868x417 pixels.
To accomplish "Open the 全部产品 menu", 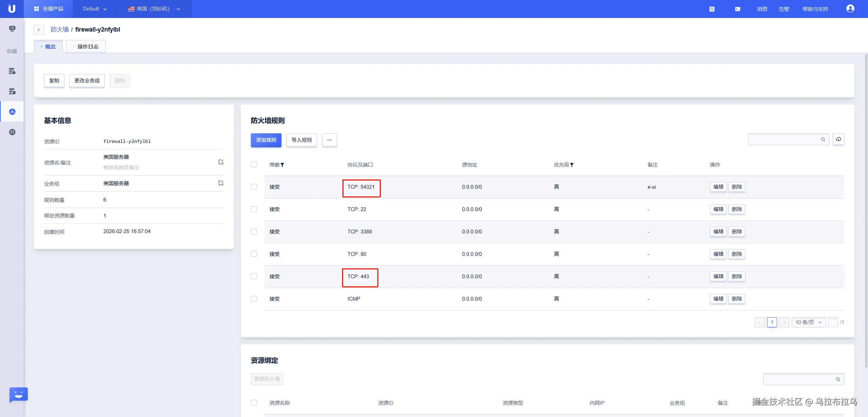I will pos(48,9).
